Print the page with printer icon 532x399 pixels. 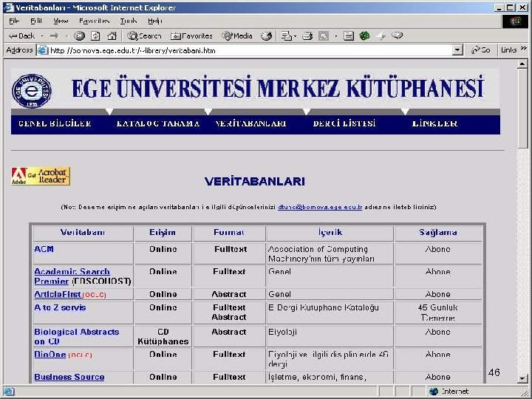(x=307, y=35)
